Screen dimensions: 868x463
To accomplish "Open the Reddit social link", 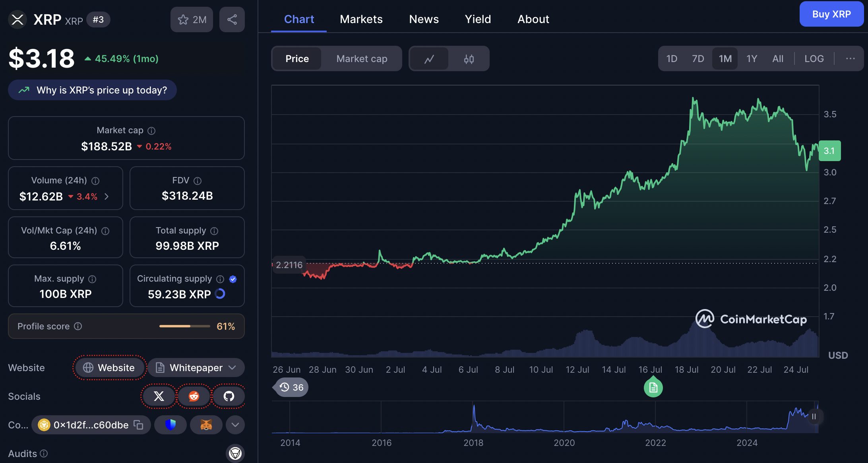I will [194, 396].
